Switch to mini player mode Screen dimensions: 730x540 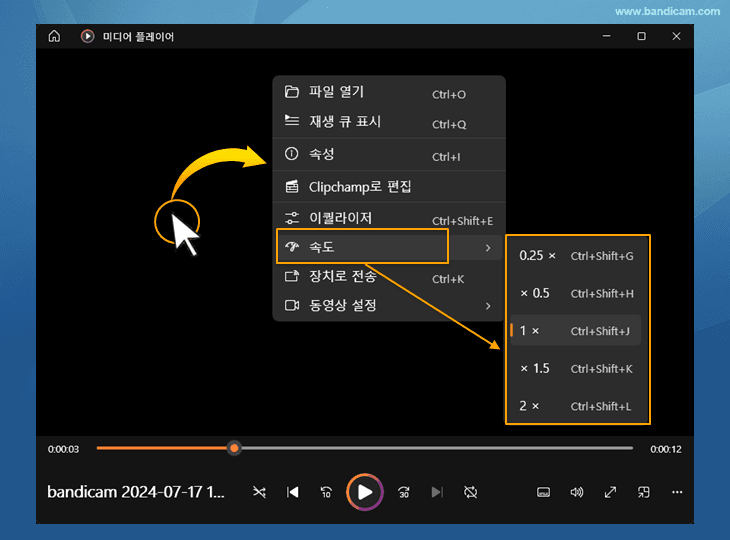(644, 492)
